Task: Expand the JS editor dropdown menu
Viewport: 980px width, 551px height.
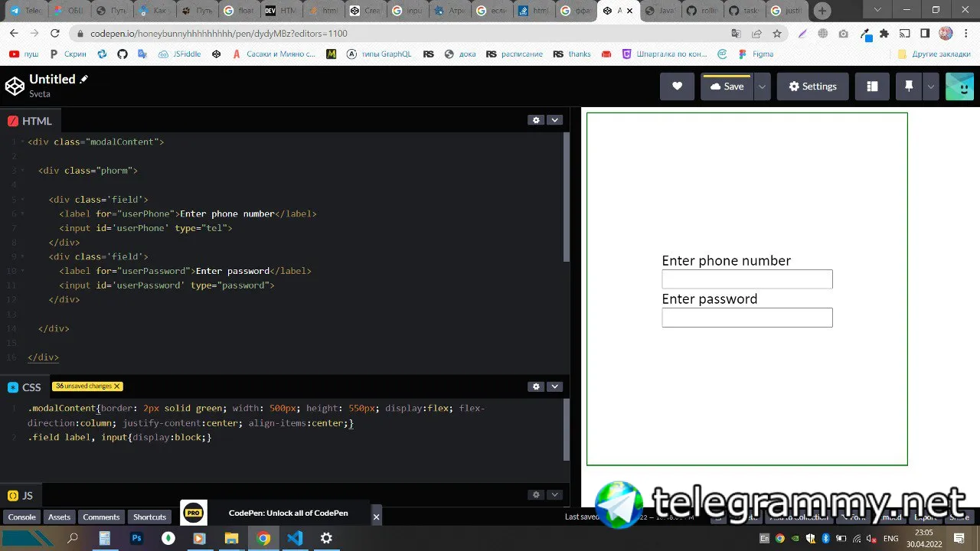Action: pyautogui.click(x=554, y=494)
